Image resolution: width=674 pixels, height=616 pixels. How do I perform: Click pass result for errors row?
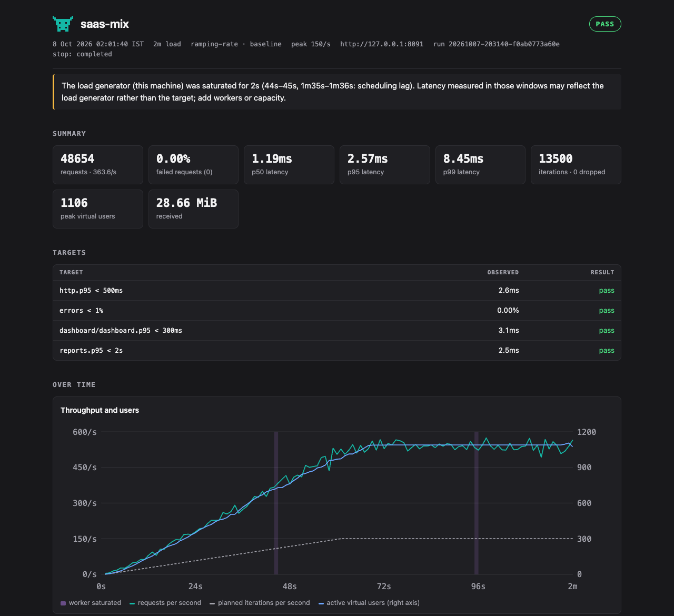coord(607,311)
